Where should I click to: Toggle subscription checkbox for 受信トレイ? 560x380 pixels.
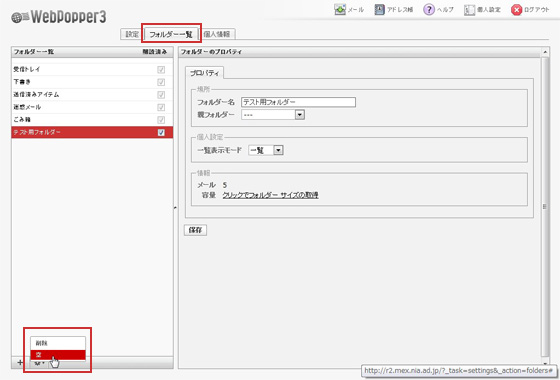161,70
